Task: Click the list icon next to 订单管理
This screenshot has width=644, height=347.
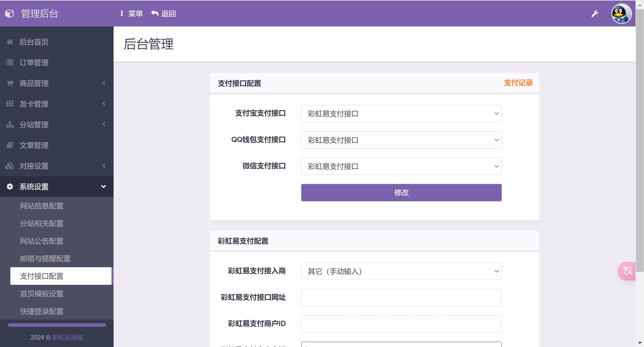Action: [10, 62]
